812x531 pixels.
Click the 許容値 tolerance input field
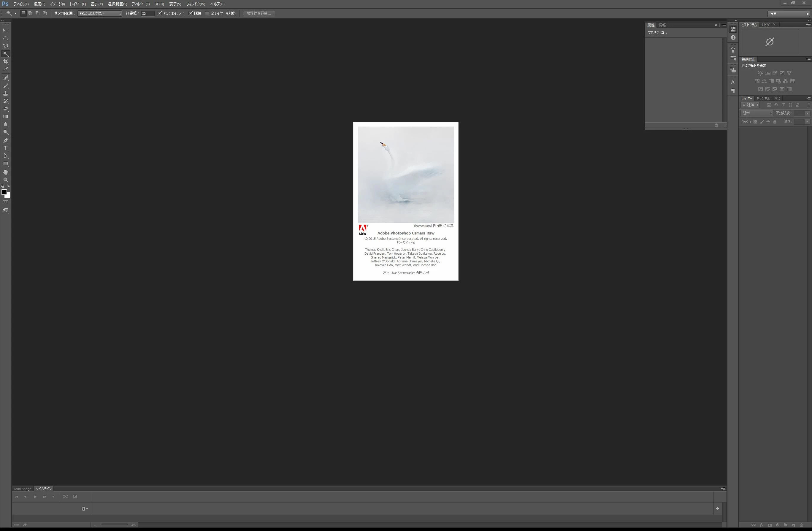click(x=148, y=14)
